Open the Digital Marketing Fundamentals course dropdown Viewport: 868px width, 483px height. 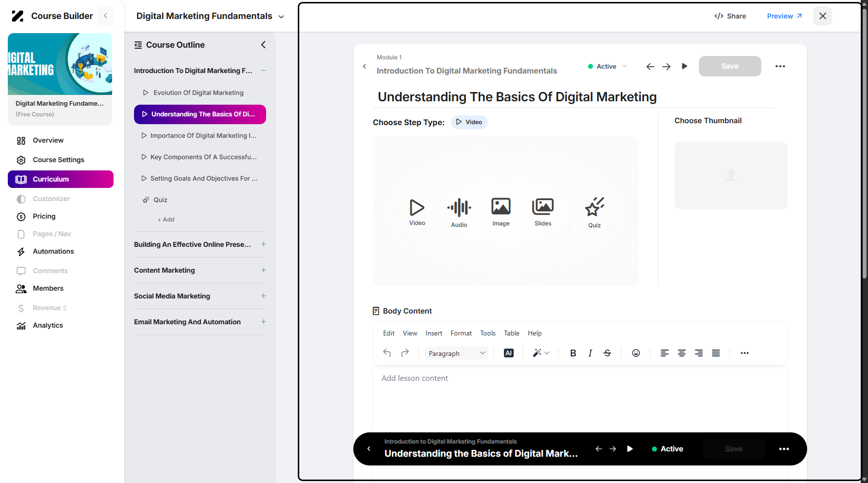(x=210, y=16)
